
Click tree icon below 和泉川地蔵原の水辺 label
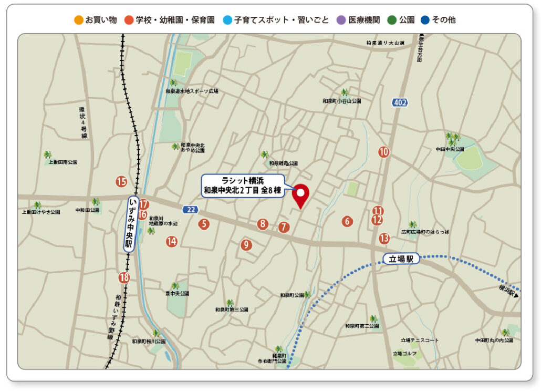(x=151, y=231)
